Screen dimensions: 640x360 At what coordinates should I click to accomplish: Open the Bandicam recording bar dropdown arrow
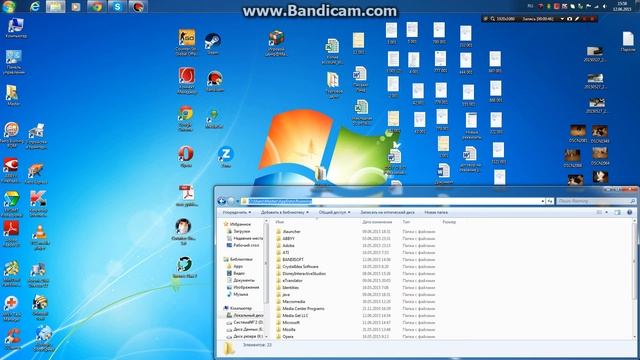click(x=562, y=19)
